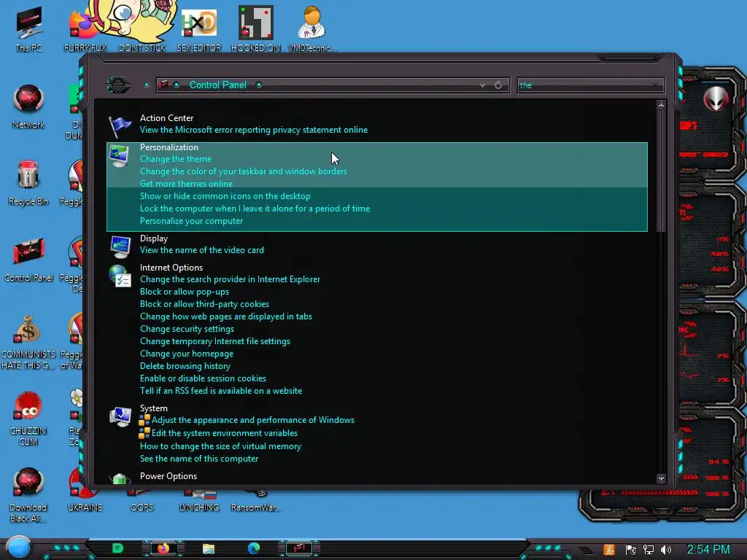Viewport: 747px width, 560px height.
Task: Select the COMMUNISTS HATE THIS G... desktop icon
Action: pos(28,343)
